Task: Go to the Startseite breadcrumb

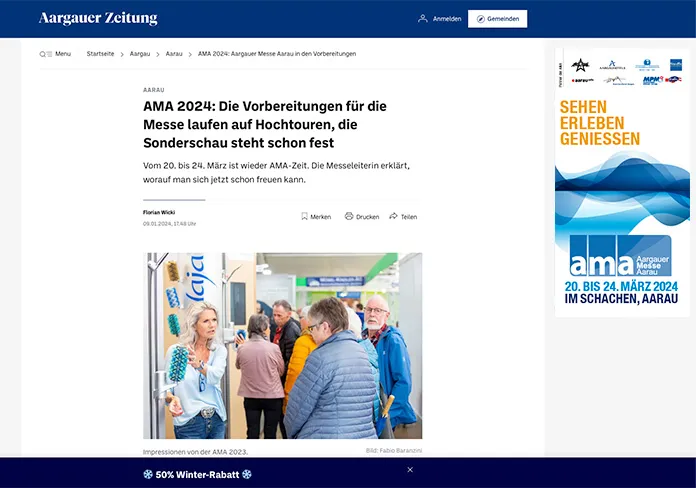Action: (x=100, y=54)
